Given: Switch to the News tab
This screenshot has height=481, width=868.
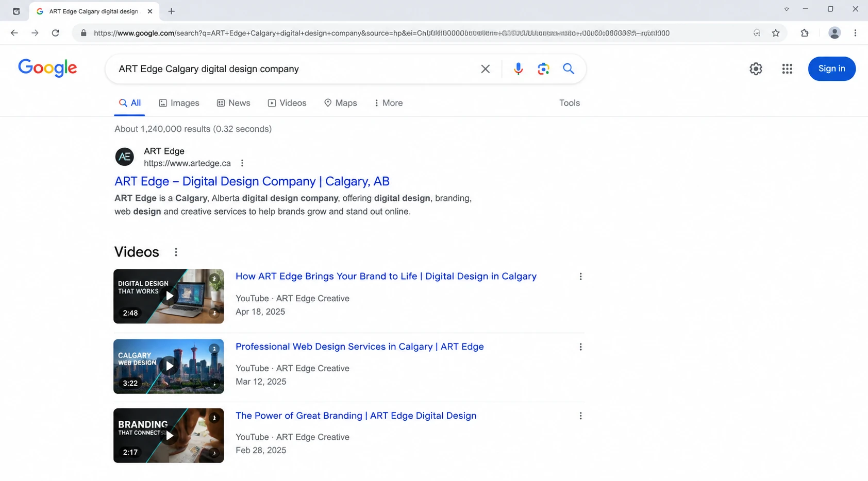Looking at the screenshot, I should (x=233, y=103).
